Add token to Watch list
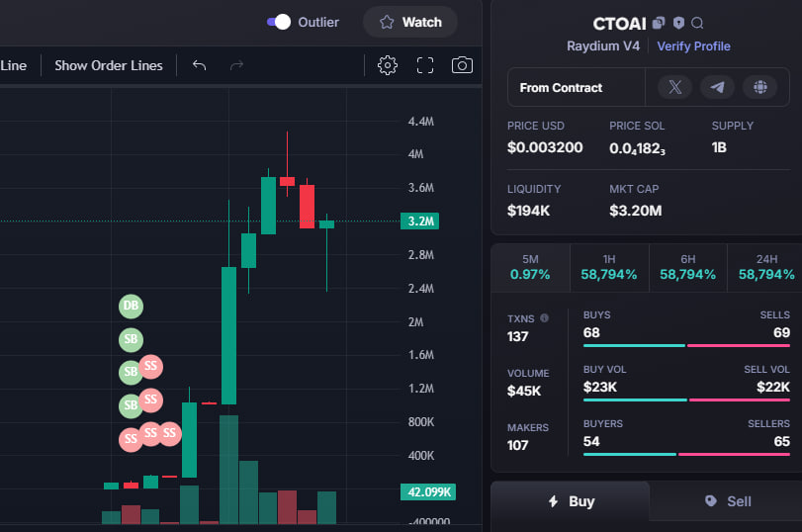The width and height of the screenshot is (802, 532). (410, 22)
